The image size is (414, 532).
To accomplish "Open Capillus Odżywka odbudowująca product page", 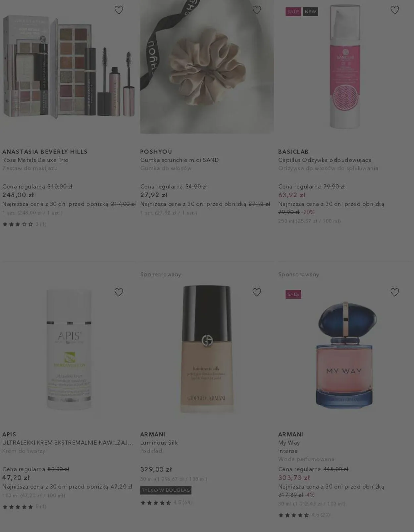I will (325, 160).
